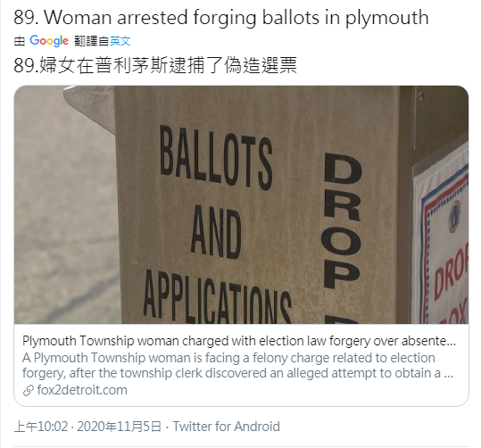The image size is (481, 448).
Task: Open the 英文 source language link
Action: coord(120,41)
